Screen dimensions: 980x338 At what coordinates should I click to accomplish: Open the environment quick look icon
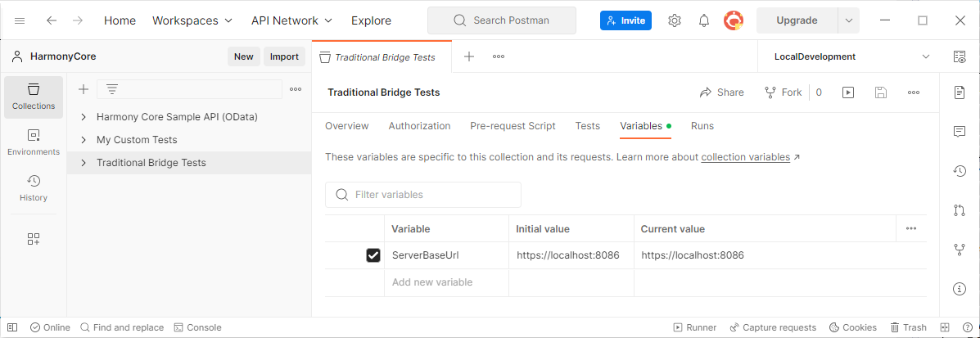[960, 56]
